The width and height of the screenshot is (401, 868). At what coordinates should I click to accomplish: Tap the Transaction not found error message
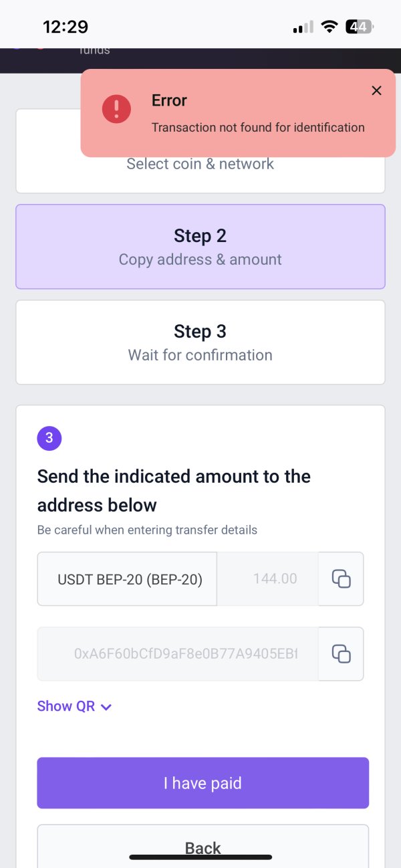pyautogui.click(x=258, y=127)
